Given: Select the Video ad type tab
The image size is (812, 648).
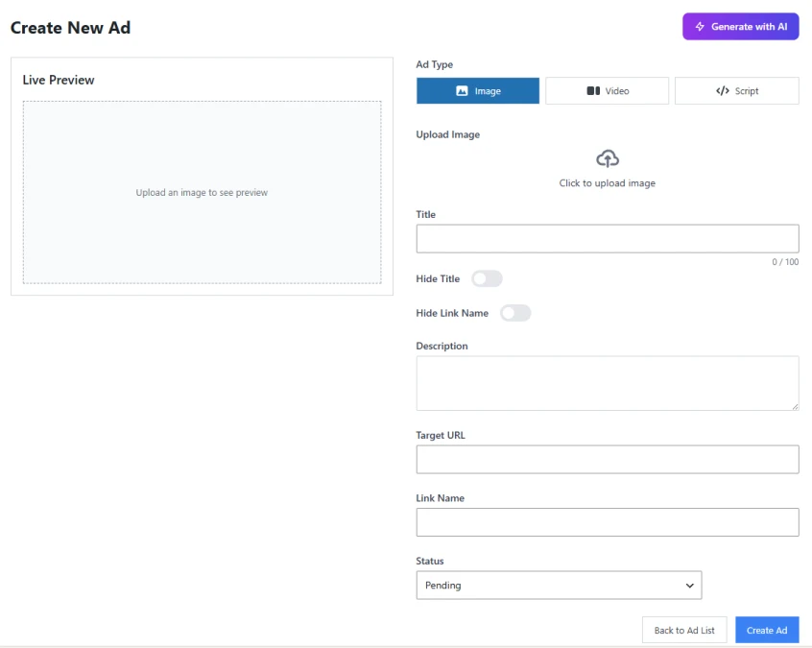Looking at the screenshot, I should pos(607,90).
